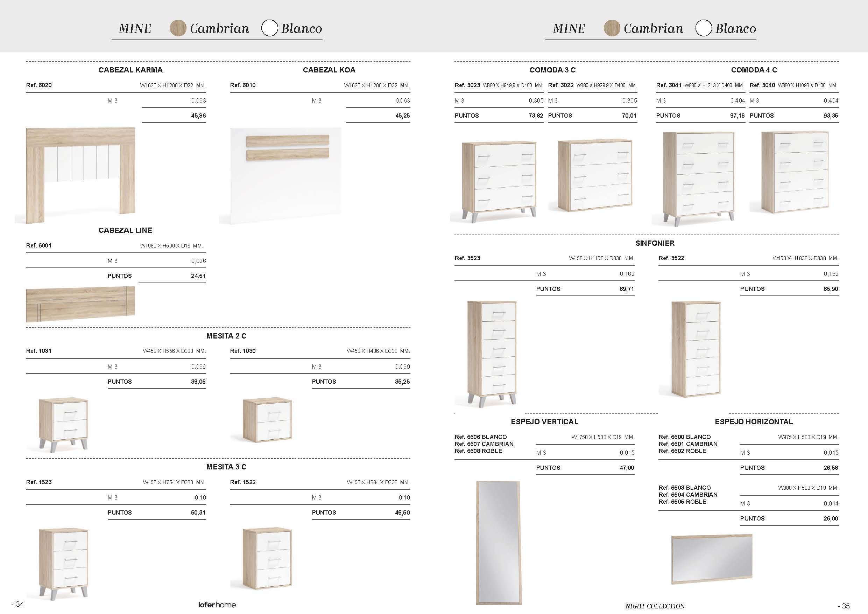This screenshot has width=868, height=614.
Task: Click the COMODA 4 C heading
Action: click(x=754, y=70)
